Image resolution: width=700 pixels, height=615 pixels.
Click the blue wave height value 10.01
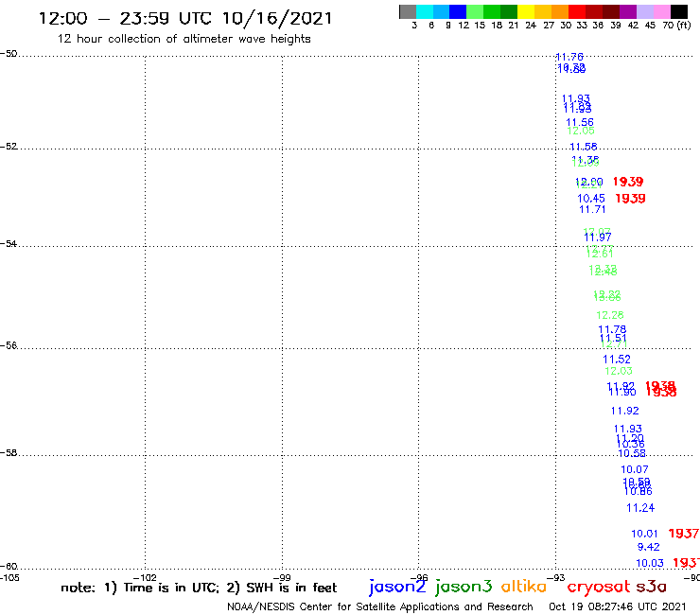[644, 534]
